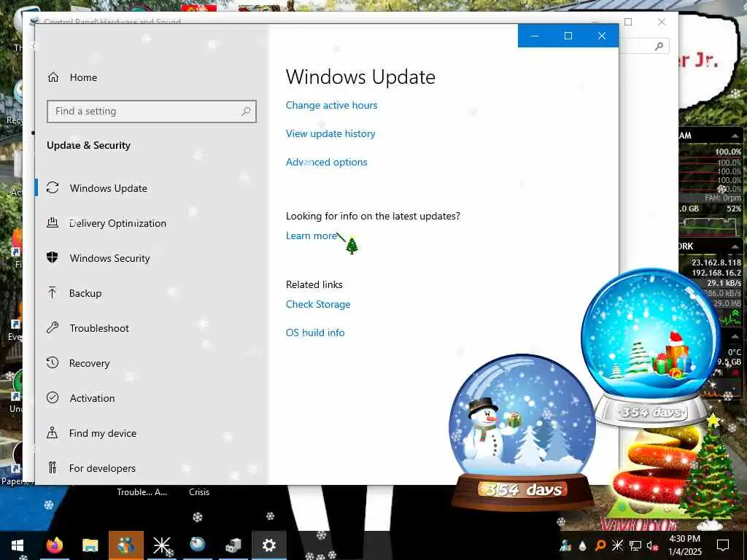Maximize the Control Panel window behind
Image resolution: width=747 pixels, height=560 pixels.
coord(628,22)
